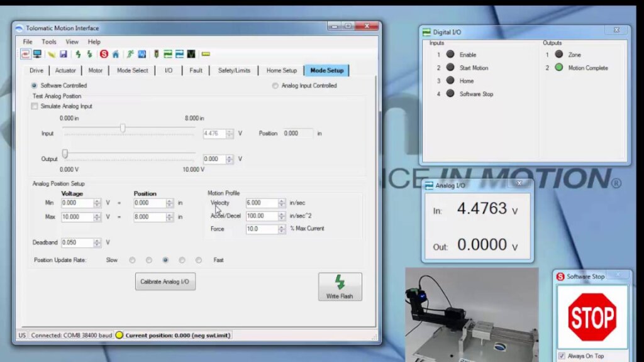Screen dimensions: 644x362
Task: Click the computer monitor toolbar icon
Action: pyautogui.click(x=38, y=54)
